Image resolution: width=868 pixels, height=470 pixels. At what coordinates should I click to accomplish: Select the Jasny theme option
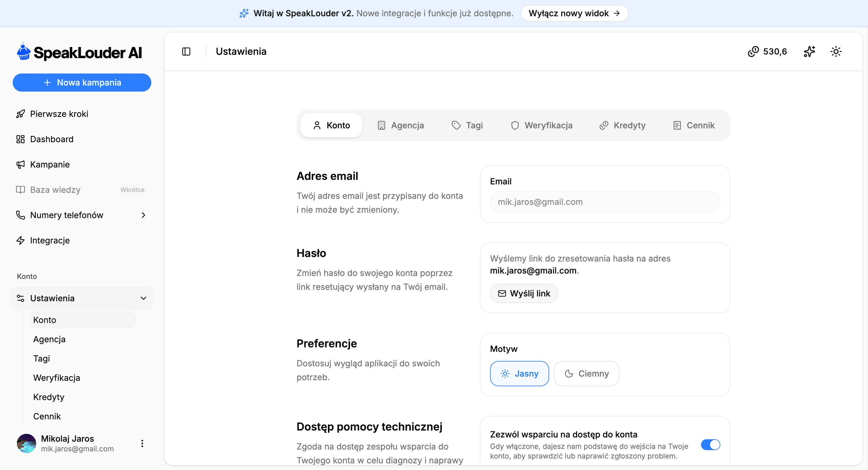coord(519,374)
